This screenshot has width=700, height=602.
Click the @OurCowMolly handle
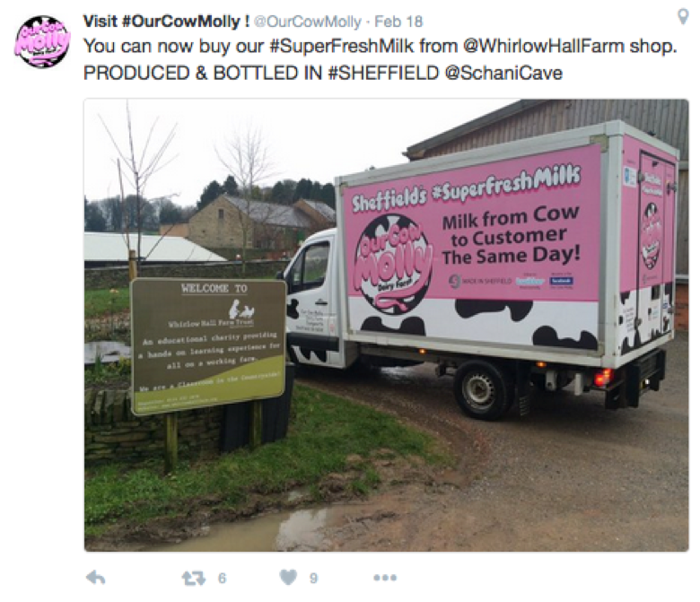coord(308,22)
